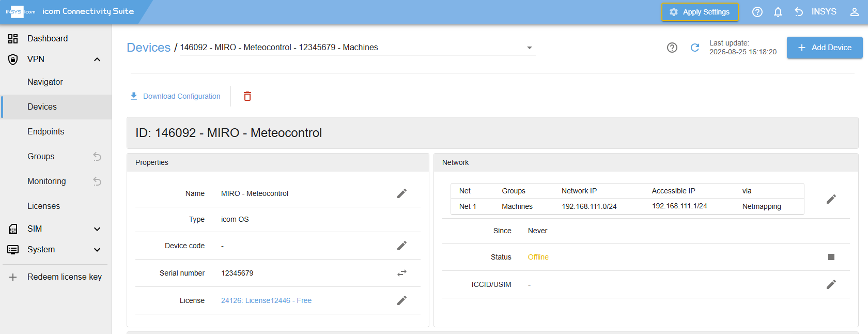
Task: Click the Last update timestamp
Action: point(743,48)
